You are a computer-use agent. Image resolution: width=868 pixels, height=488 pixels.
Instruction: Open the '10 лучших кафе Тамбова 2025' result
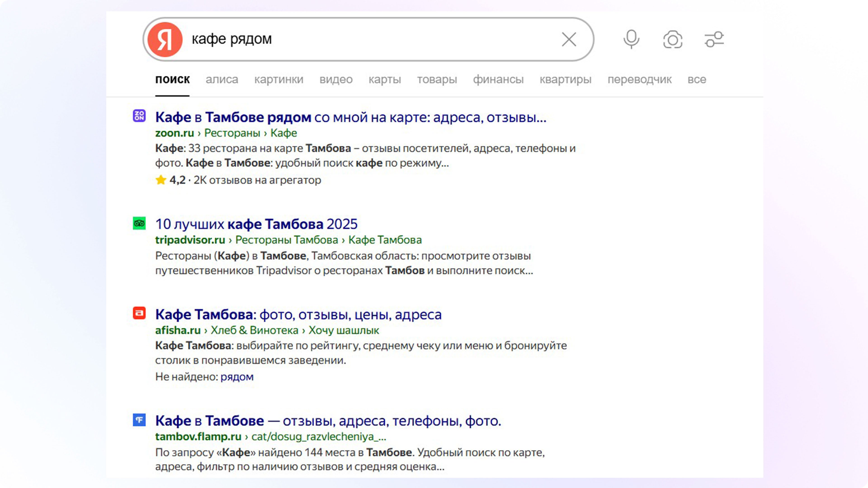256,224
